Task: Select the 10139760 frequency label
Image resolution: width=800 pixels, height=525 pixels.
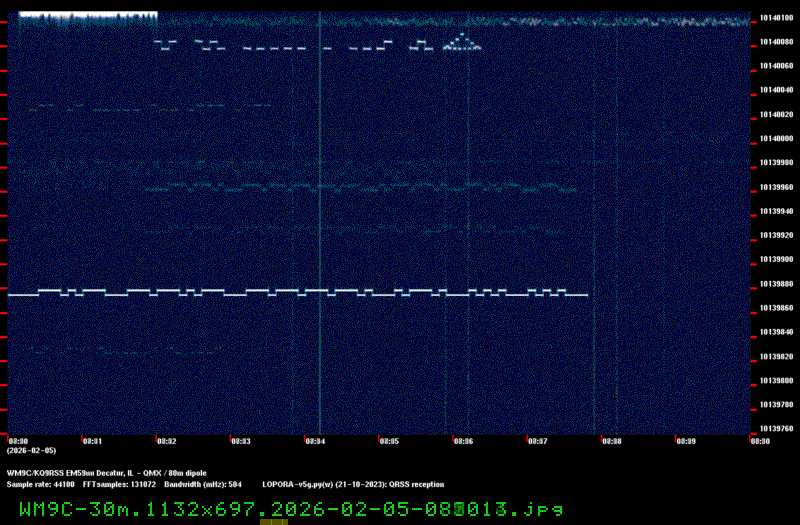Action: point(775,429)
